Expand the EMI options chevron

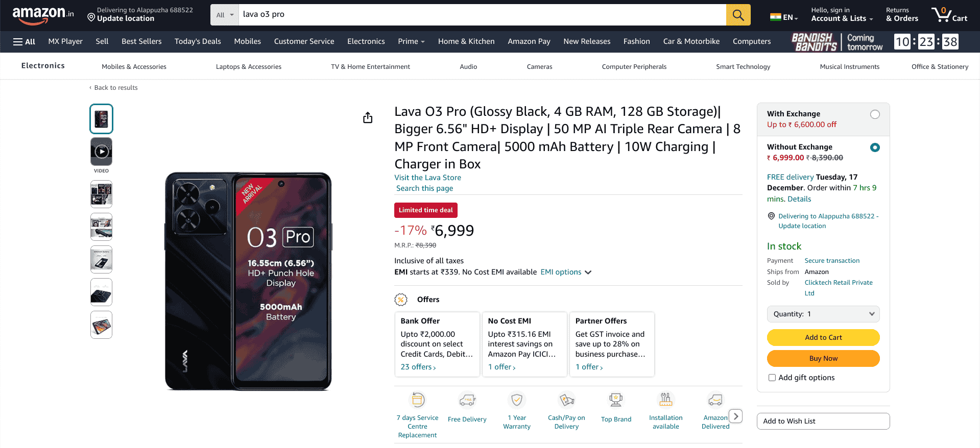pyautogui.click(x=588, y=272)
